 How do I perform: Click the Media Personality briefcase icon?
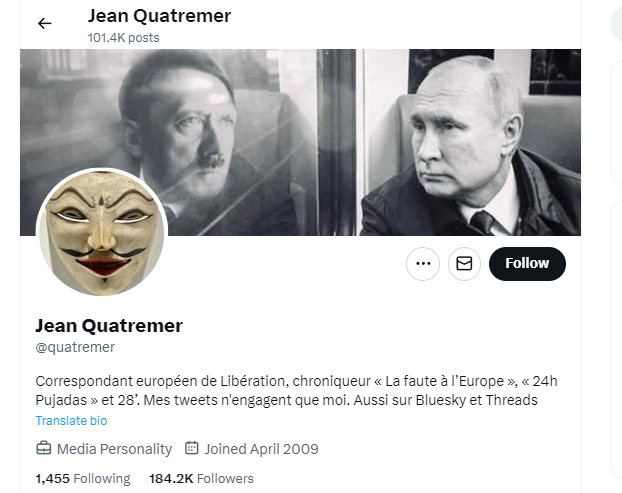[44, 449]
